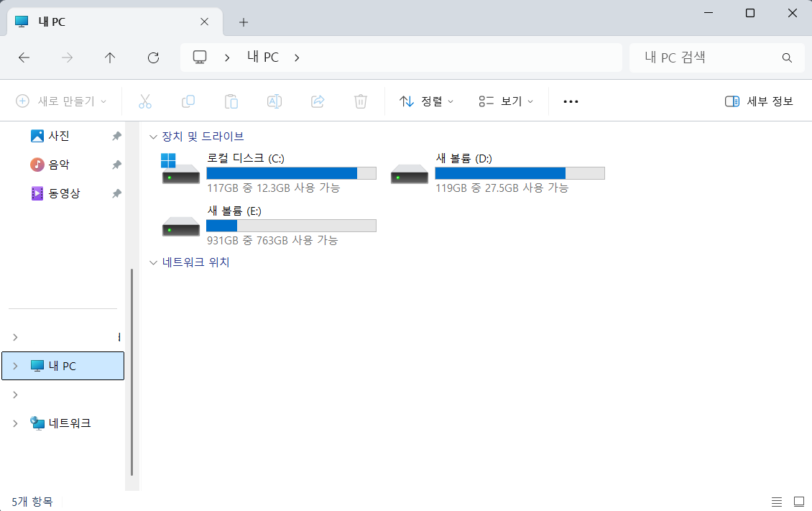Screen dimensions: 812x511
Task: Click the Share icon in toolbar
Action: point(318,101)
